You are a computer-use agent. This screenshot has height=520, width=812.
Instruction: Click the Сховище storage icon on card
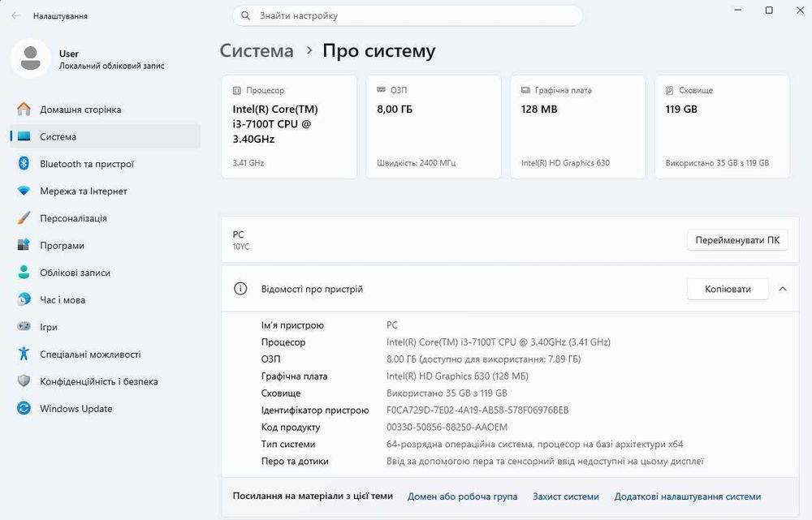[670, 90]
